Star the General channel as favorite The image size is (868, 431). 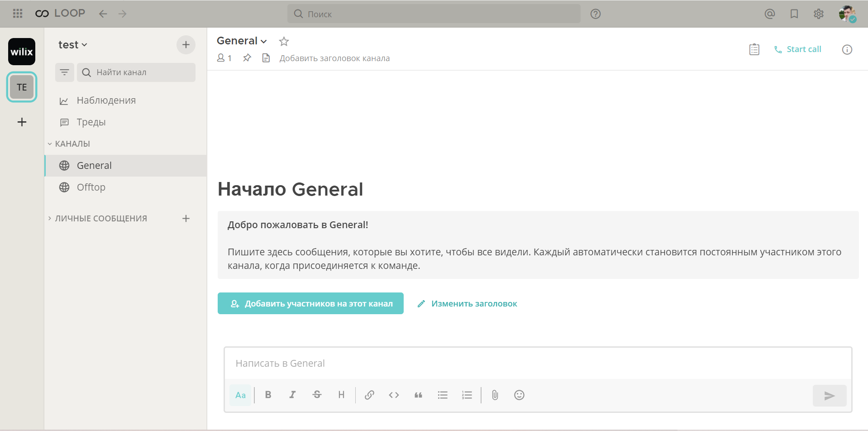pyautogui.click(x=284, y=42)
